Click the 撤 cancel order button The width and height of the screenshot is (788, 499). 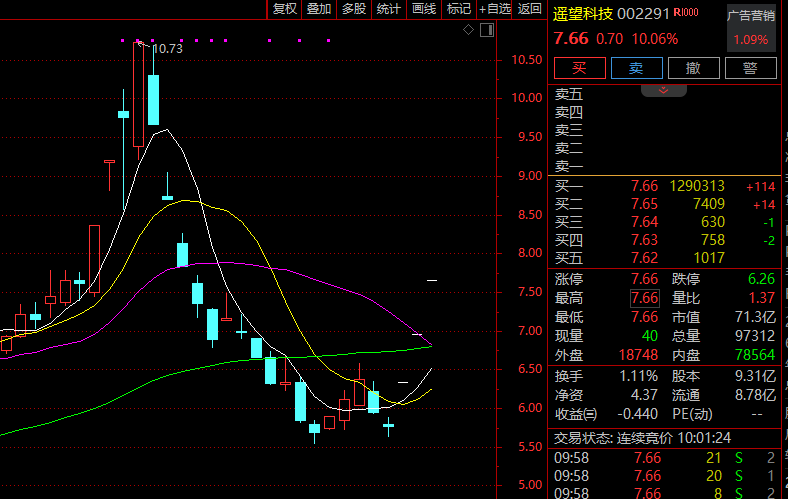coord(692,68)
